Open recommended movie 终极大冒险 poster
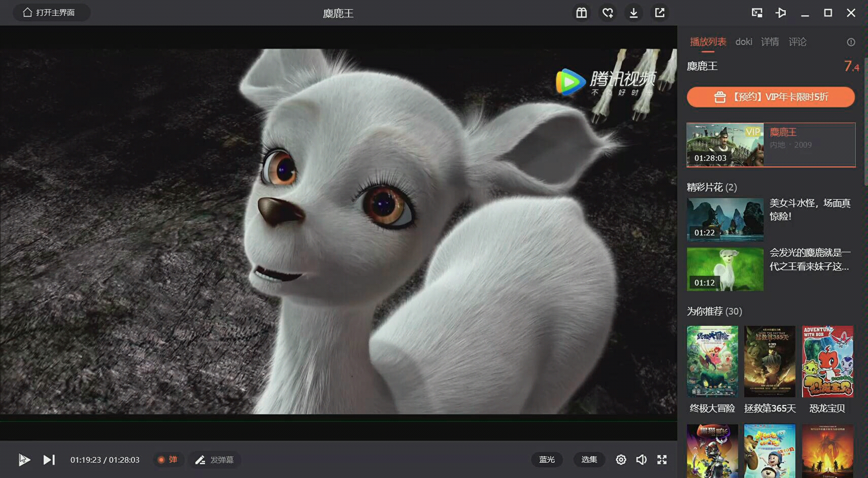Image resolution: width=868 pixels, height=478 pixels. point(712,361)
